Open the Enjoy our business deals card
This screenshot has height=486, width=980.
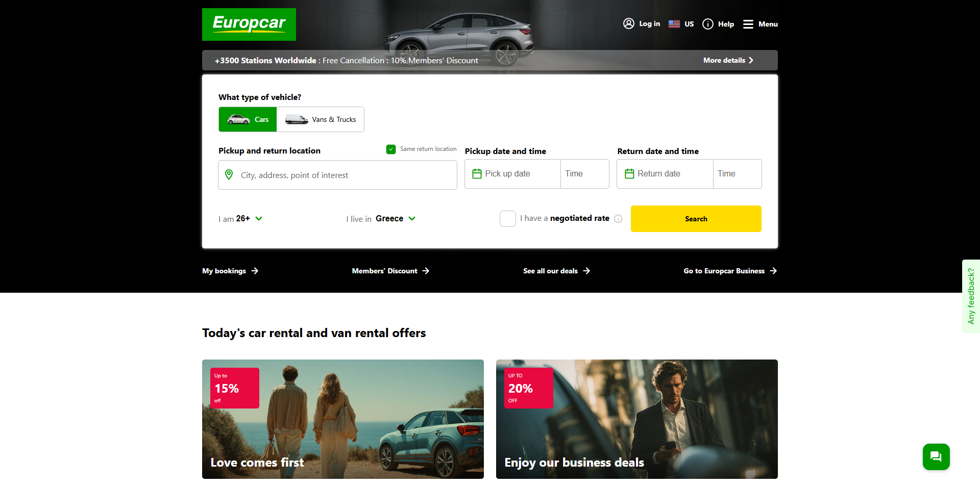[x=637, y=419]
